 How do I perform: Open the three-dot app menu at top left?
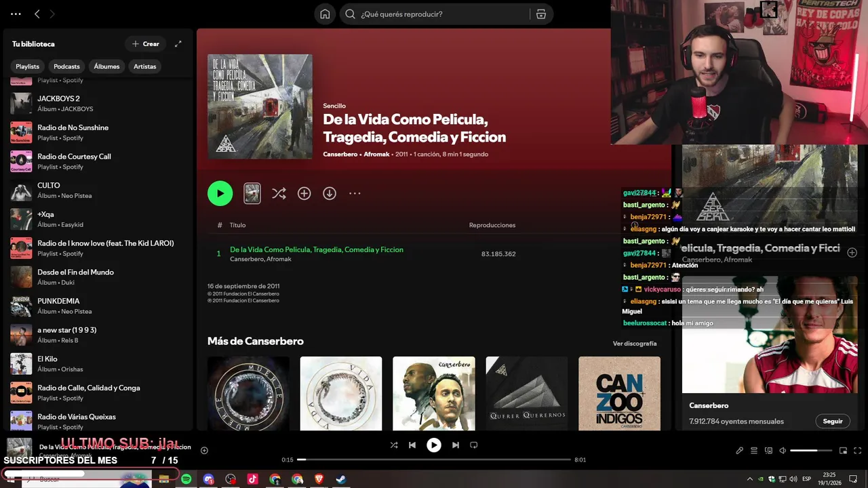(x=16, y=14)
